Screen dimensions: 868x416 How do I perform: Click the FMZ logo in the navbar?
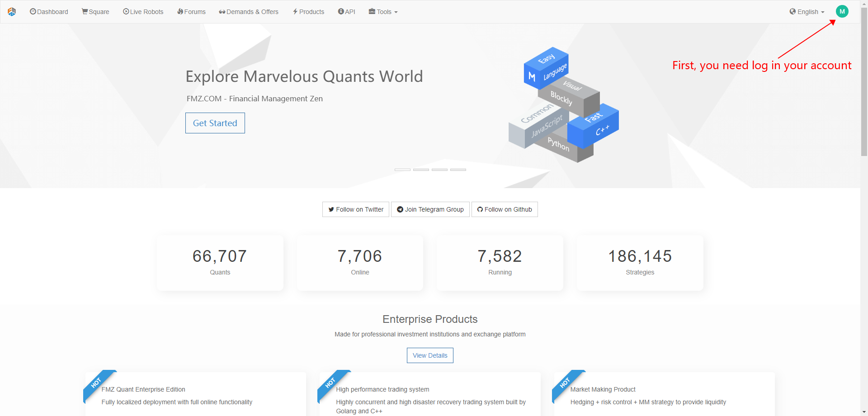tap(12, 12)
